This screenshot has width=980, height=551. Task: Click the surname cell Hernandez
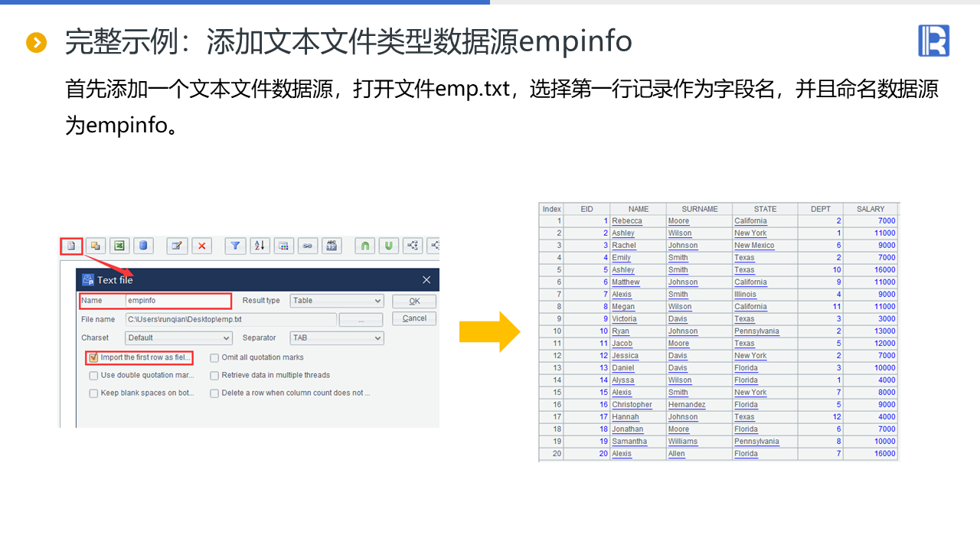[700, 405]
